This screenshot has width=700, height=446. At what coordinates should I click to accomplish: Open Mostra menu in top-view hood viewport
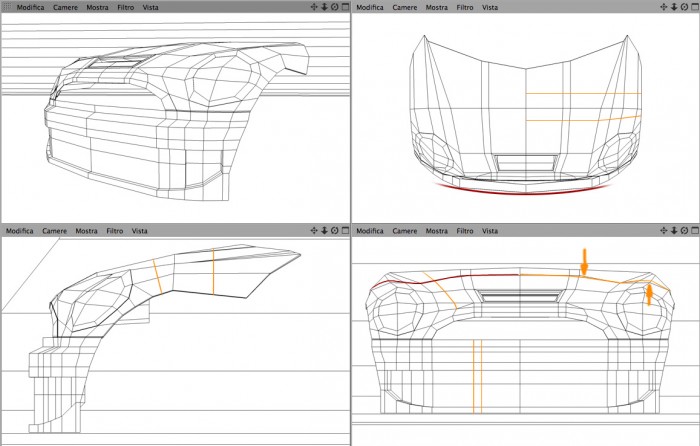[x=437, y=8]
